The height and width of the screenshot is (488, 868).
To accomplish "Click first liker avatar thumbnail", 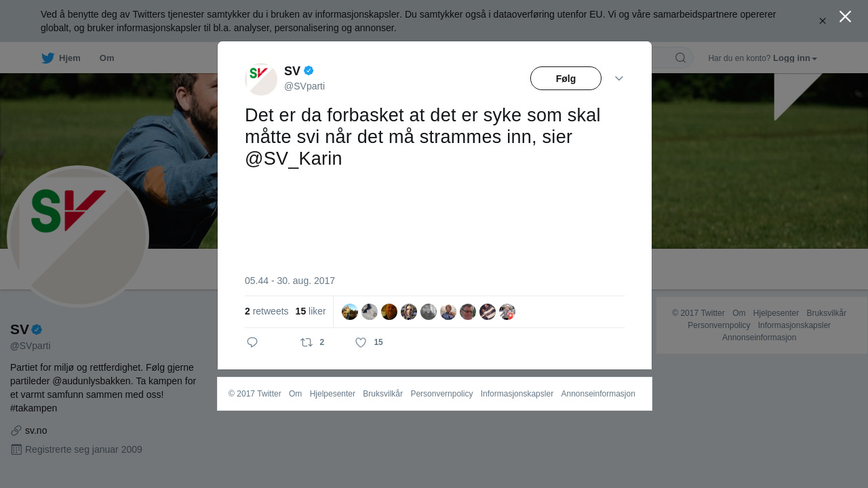I will 350,312.
